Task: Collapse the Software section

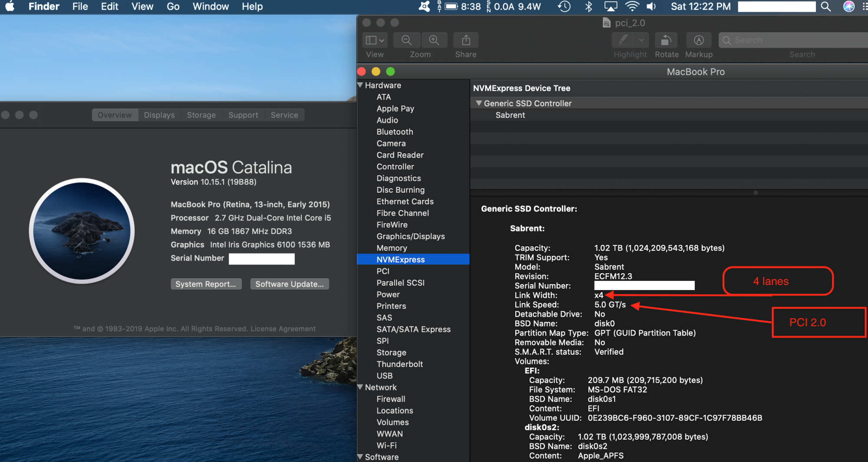Action: pos(360,457)
